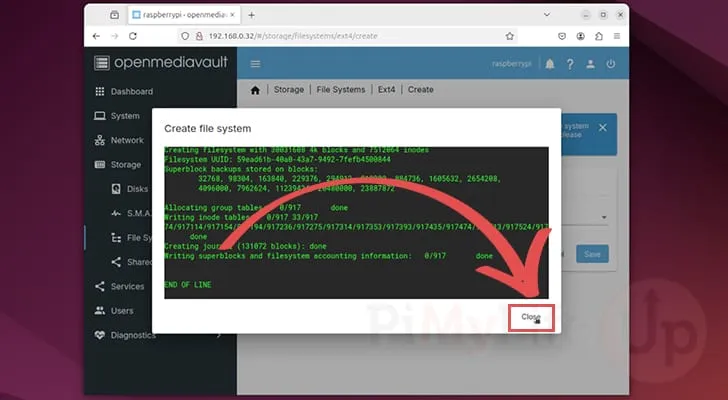
Task: Click the END OF LINE text
Action: [x=188, y=284]
